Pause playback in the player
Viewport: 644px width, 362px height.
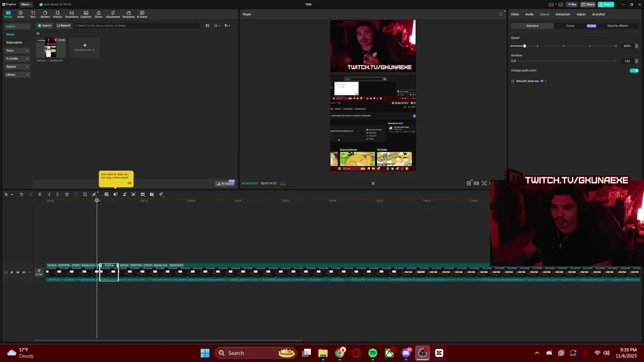coord(373,183)
